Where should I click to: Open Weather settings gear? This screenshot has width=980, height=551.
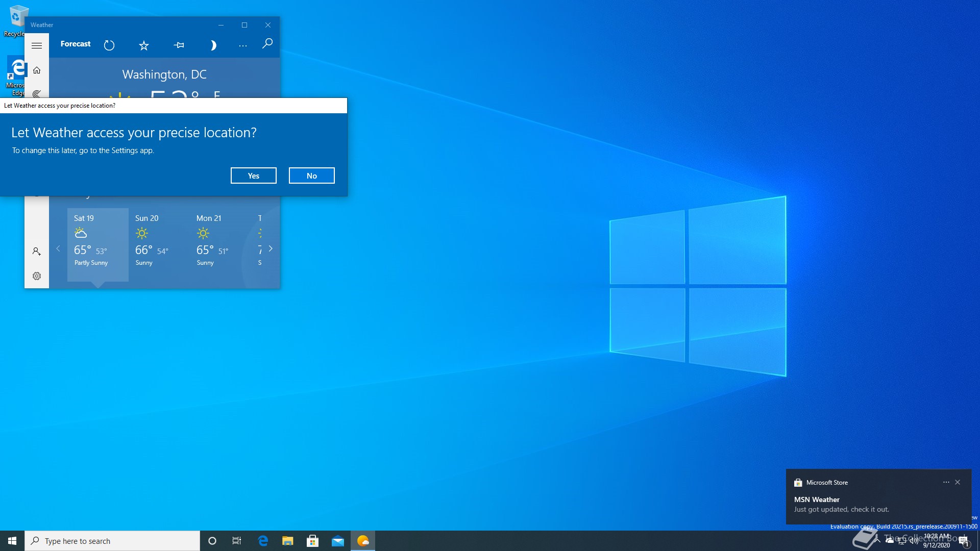(x=37, y=276)
